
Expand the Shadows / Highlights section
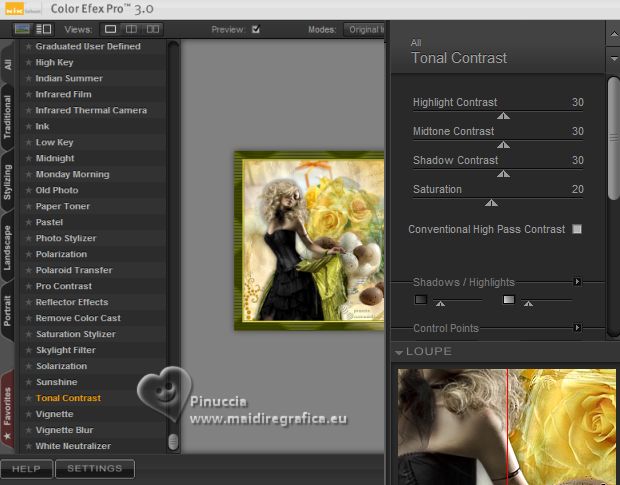577,281
